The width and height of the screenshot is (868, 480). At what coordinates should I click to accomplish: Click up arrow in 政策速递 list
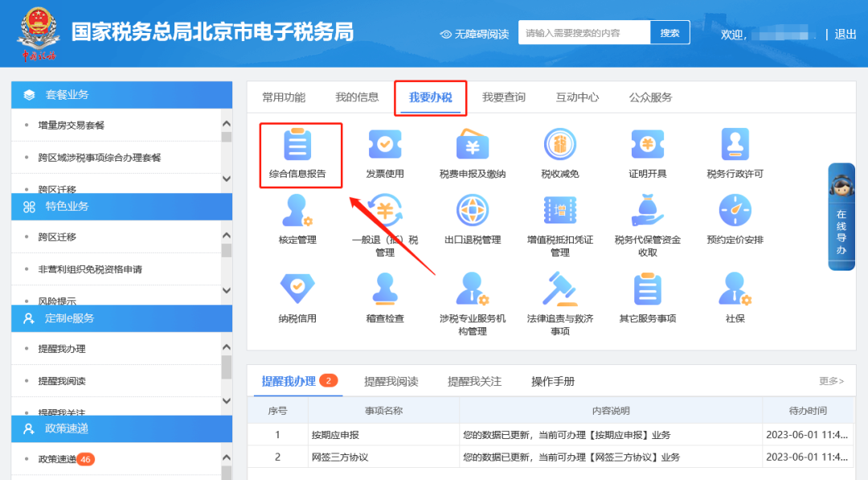point(227,457)
